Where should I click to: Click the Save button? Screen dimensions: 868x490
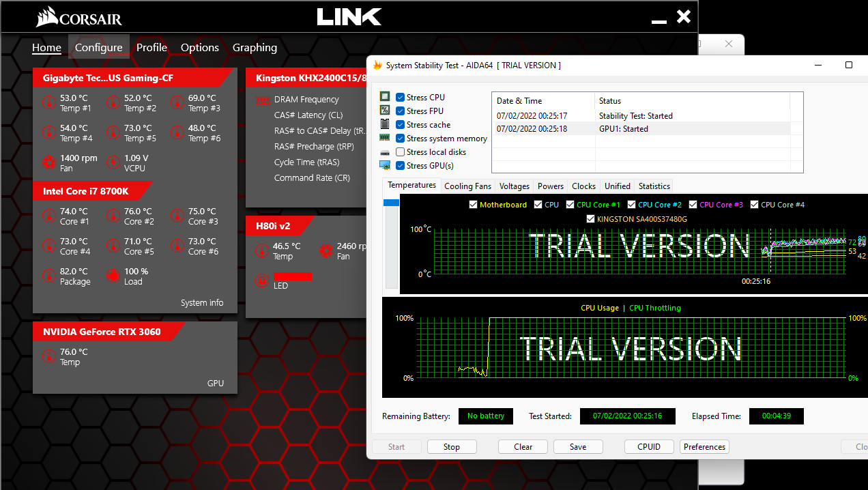578,447
